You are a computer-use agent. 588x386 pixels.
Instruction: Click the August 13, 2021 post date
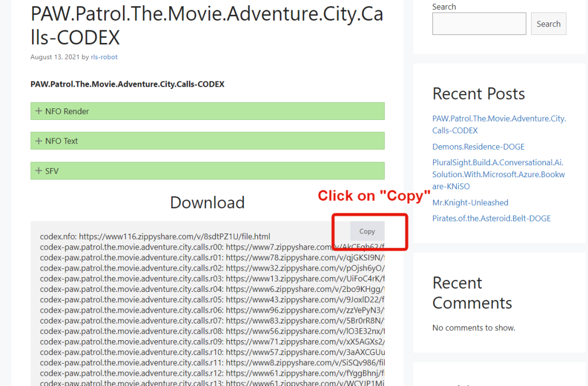click(55, 57)
